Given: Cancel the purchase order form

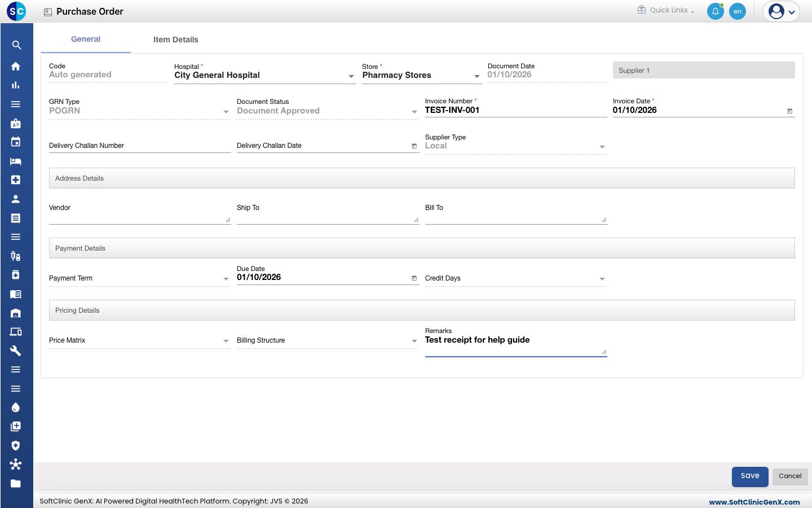Looking at the screenshot, I should (x=790, y=476).
